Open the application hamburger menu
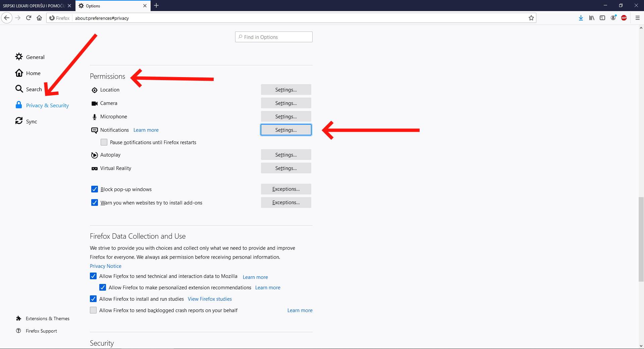This screenshot has width=644, height=349. click(x=638, y=18)
